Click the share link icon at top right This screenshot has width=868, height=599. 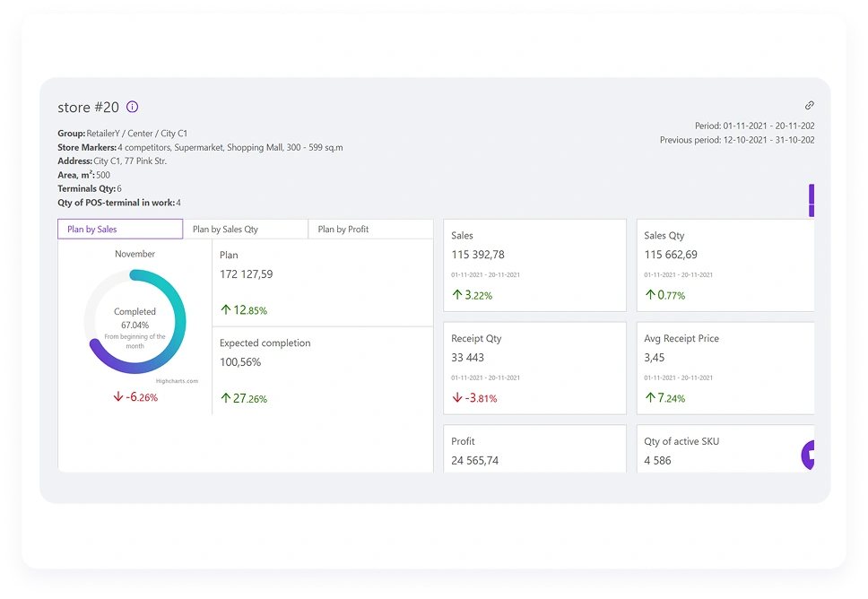click(x=810, y=105)
